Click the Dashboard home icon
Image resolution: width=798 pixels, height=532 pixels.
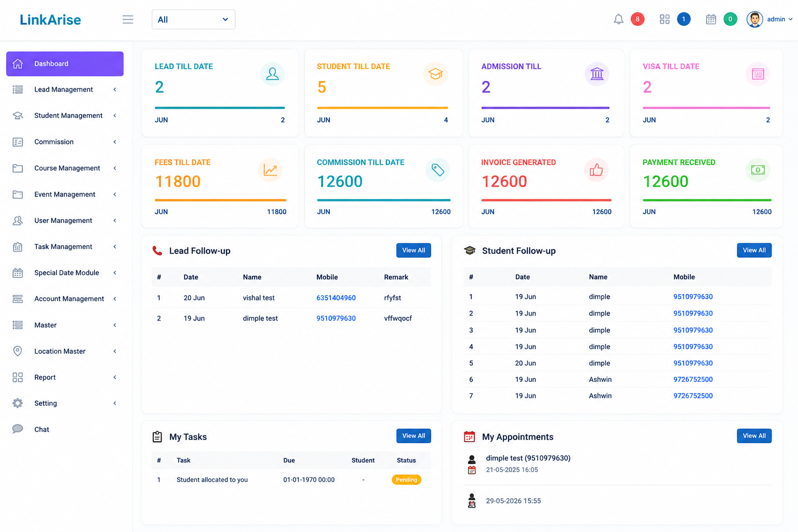tap(18, 63)
